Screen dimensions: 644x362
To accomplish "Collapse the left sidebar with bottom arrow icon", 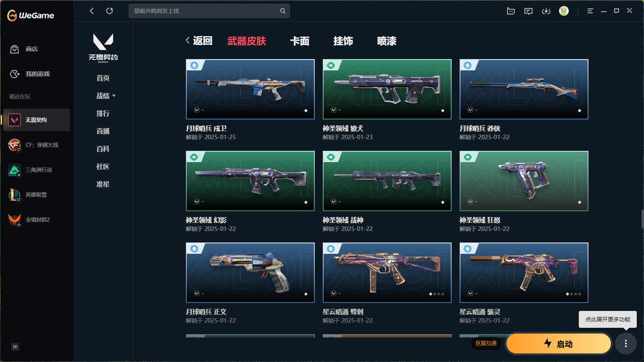I will click(x=15, y=347).
